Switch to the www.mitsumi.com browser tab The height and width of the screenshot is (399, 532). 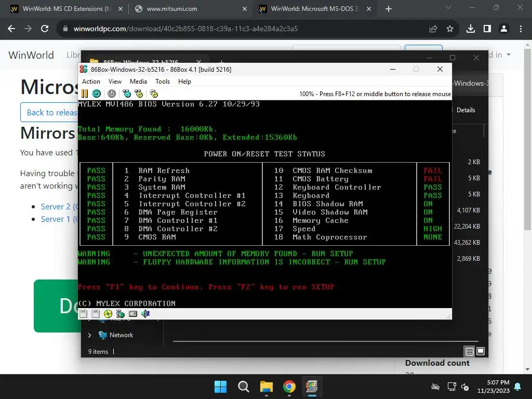click(190, 9)
